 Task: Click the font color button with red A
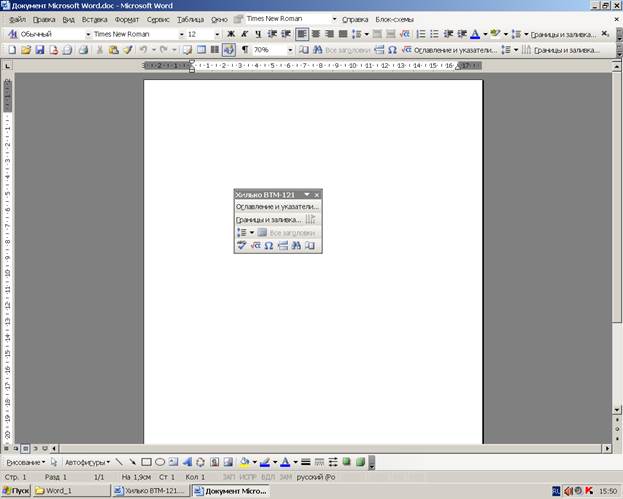(286, 463)
